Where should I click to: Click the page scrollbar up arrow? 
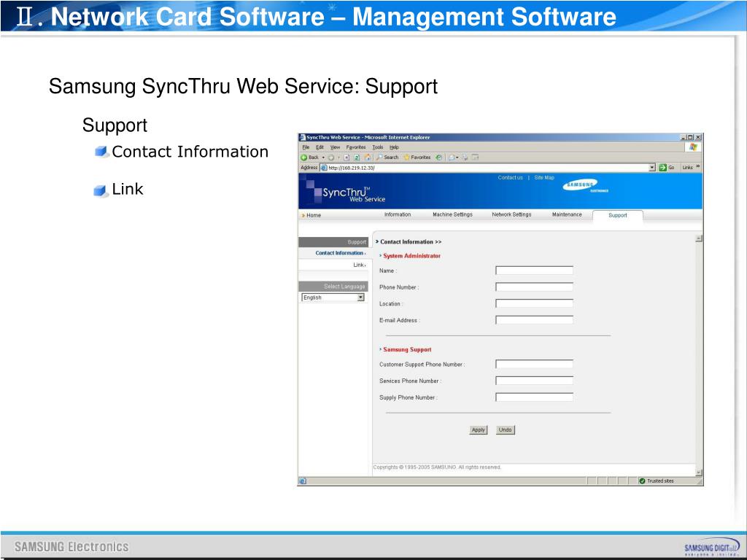699,238
